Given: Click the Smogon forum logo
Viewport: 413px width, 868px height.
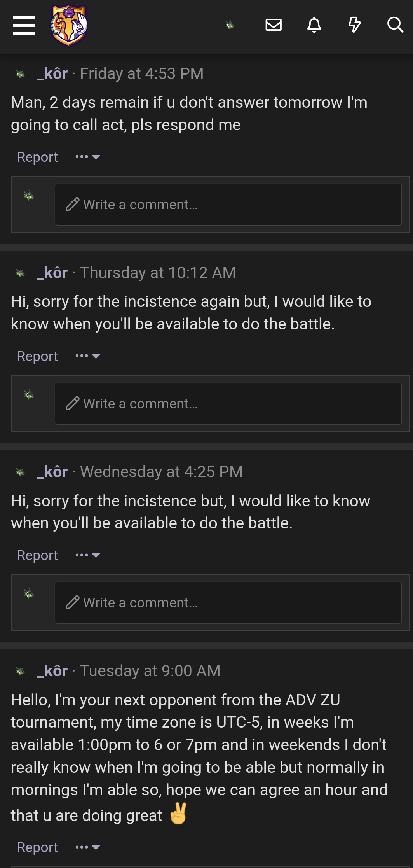Looking at the screenshot, I should coord(69,25).
